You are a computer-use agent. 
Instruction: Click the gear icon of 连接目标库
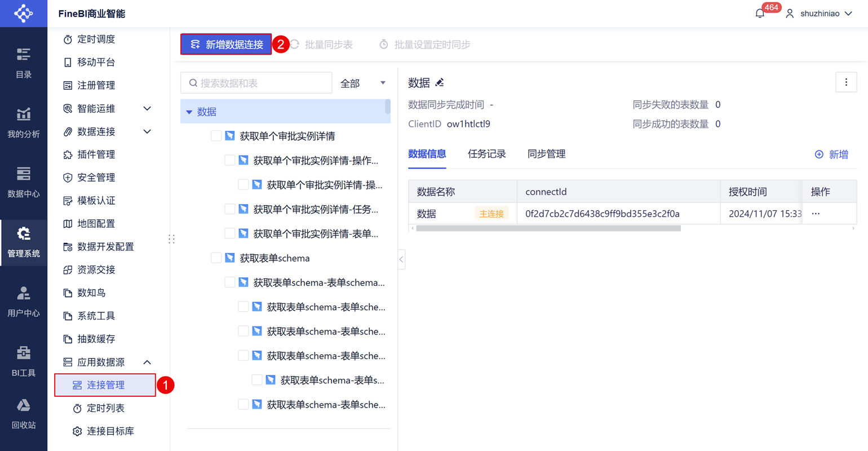pyautogui.click(x=77, y=431)
